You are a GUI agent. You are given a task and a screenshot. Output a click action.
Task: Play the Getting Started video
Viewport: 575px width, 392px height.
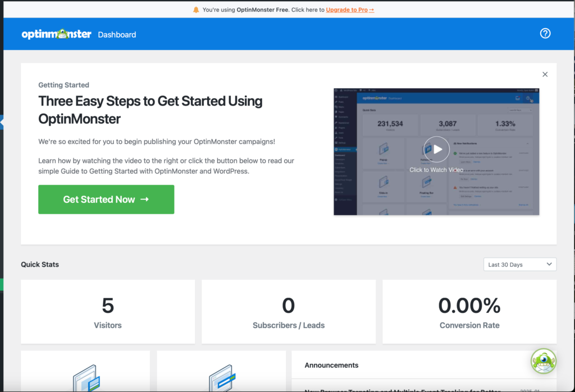click(x=436, y=149)
